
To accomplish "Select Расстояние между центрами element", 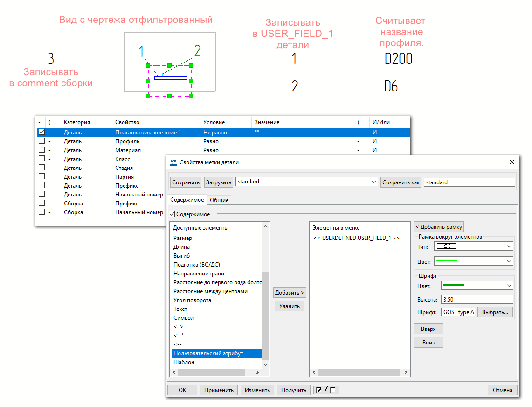I will pyautogui.click(x=210, y=291).
